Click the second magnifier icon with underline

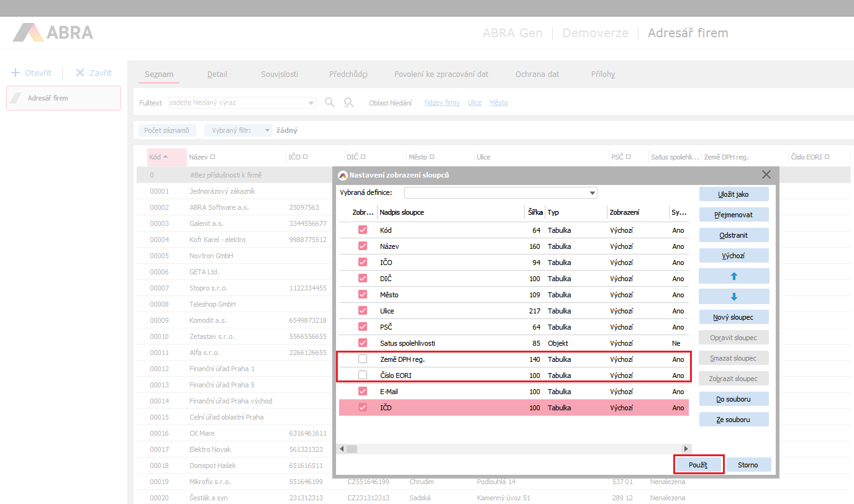tap(349, 102)
